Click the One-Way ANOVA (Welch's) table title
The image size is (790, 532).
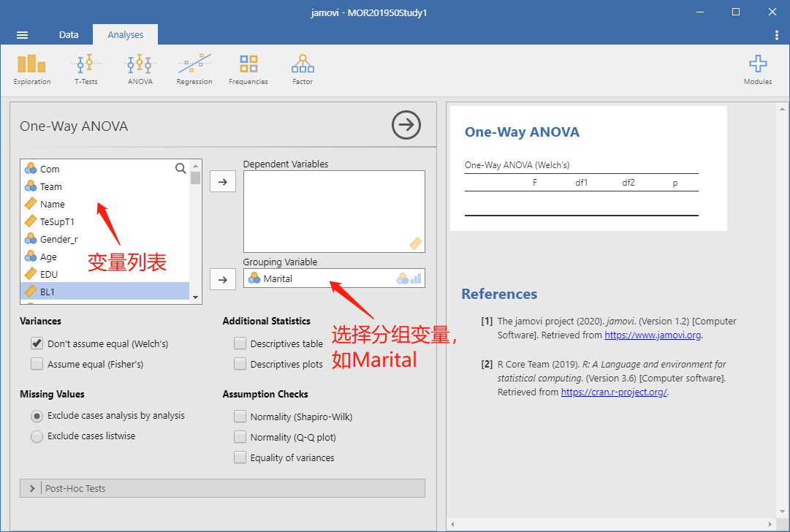pyautogui.click(x=517, y=164)
